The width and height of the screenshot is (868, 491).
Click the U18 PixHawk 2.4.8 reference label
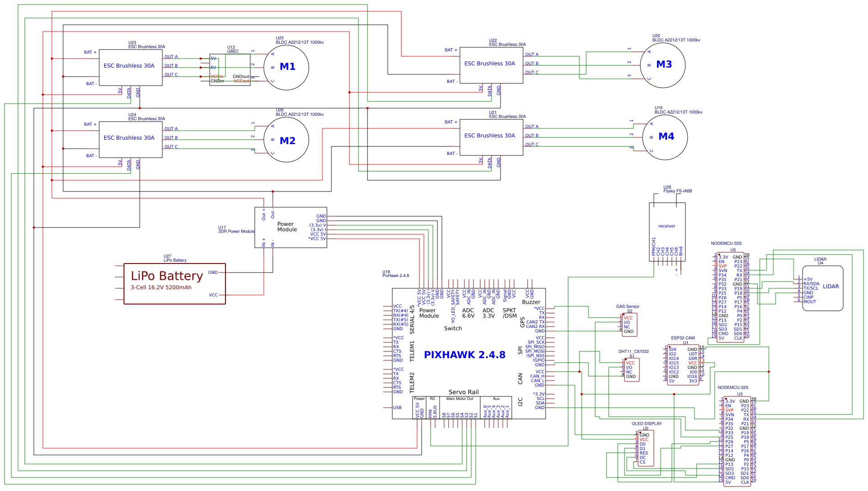395,274
